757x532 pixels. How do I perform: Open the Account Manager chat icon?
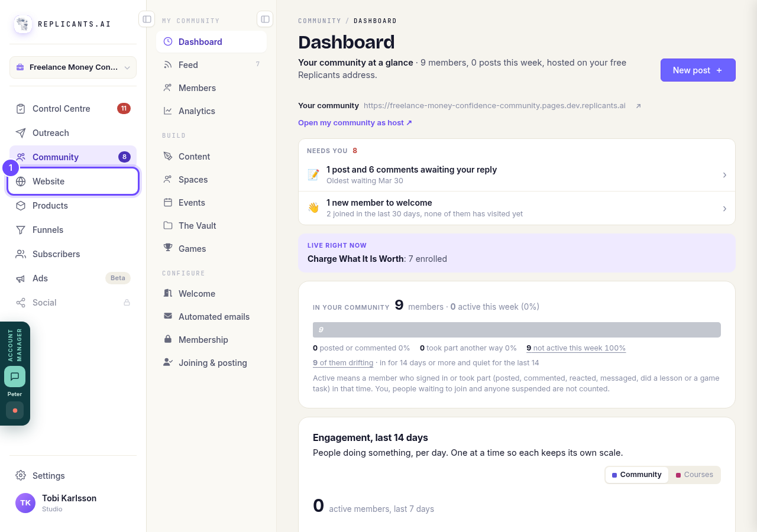coord(15,377)
